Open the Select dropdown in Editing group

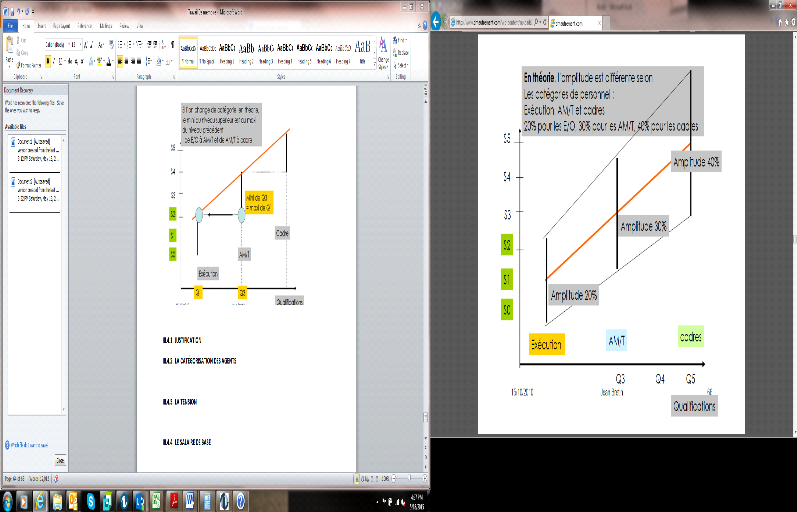point(401,66)
